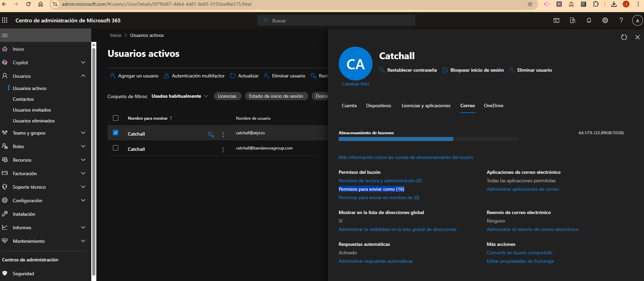Switch to the Cuenta tab

click(349, 106)
